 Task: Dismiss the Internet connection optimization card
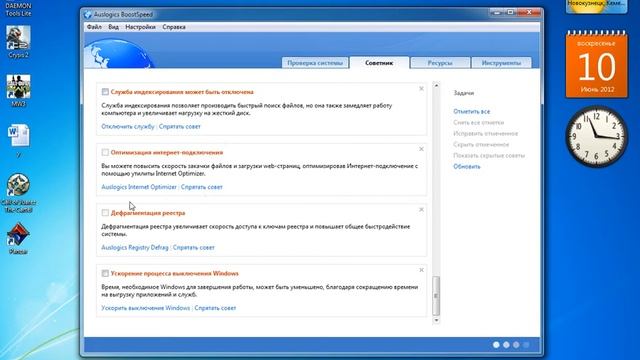pyautogui.click(x=421, y=149)
